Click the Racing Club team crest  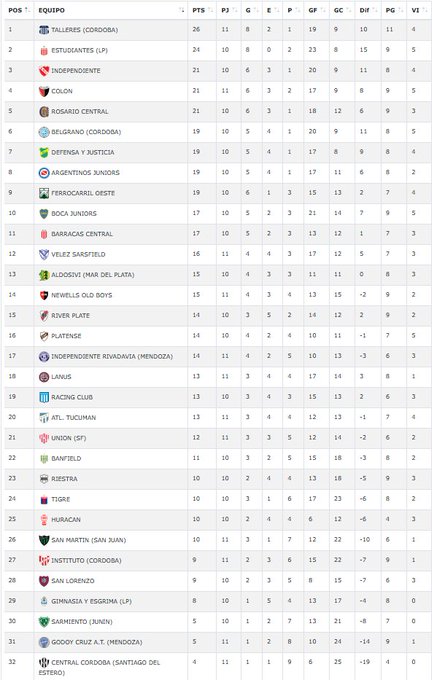click(44, 397)
